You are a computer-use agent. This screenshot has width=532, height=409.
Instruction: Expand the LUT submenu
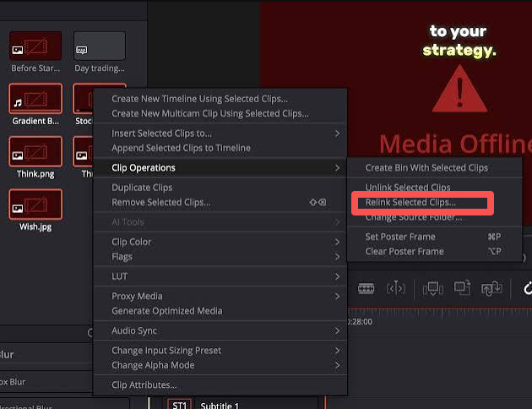point(220,276)
